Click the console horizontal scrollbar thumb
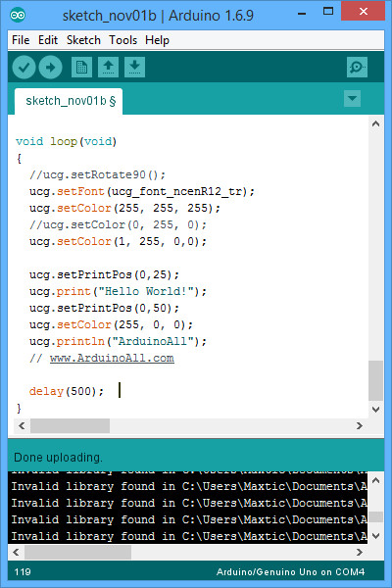This screenshot has height=588, width=392. (x=78, y=552)
